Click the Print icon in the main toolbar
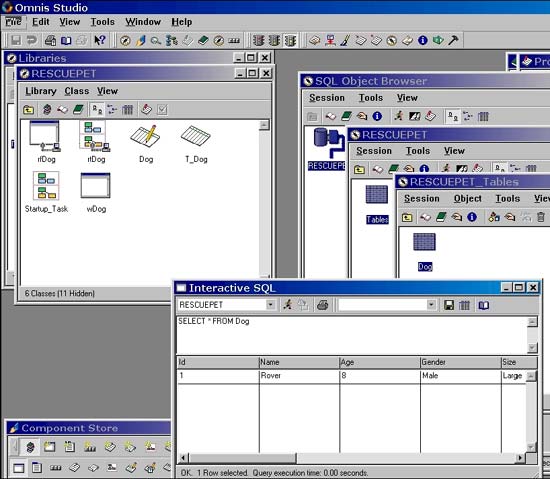The image size is (550, 479). pos(50,40)
